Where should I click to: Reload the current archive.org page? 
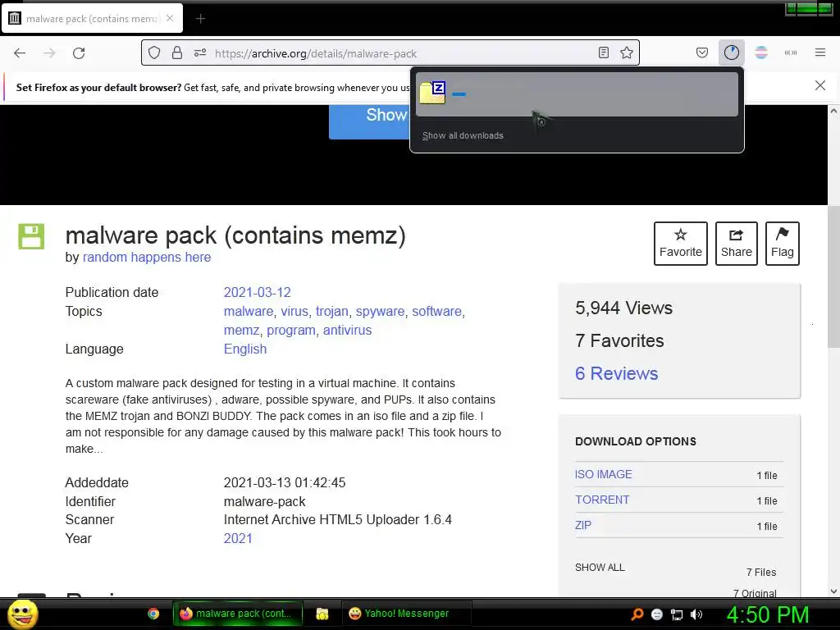79,53
